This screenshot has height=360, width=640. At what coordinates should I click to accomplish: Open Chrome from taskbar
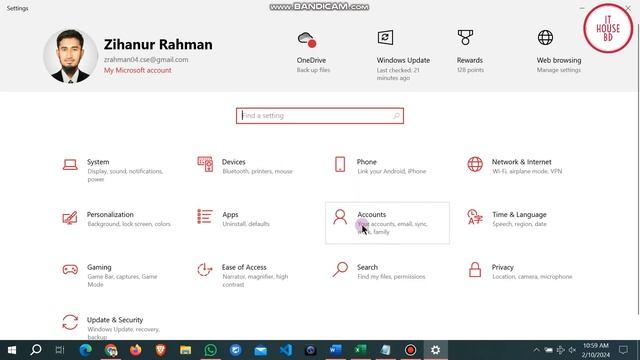[x=111, y=350]
